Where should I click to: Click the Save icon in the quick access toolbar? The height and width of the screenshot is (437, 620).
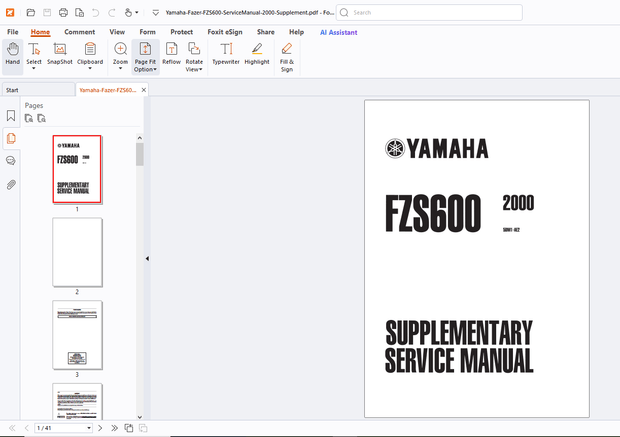47,13
